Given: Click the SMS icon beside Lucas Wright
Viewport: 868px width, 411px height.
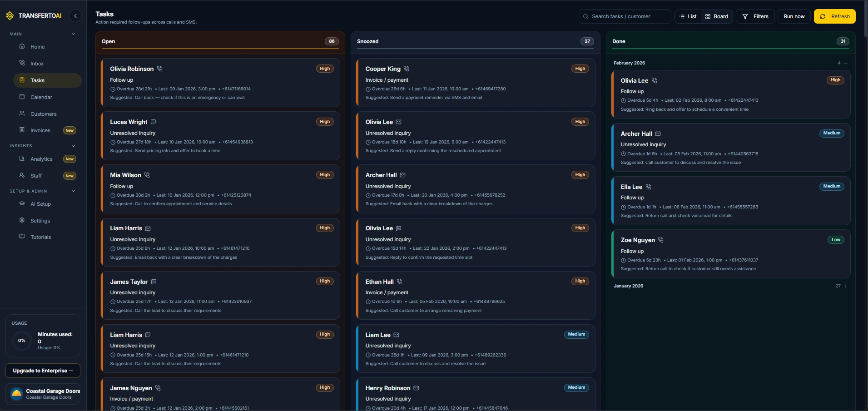Looking at the screenshot, I should click(x=153, y=122).
